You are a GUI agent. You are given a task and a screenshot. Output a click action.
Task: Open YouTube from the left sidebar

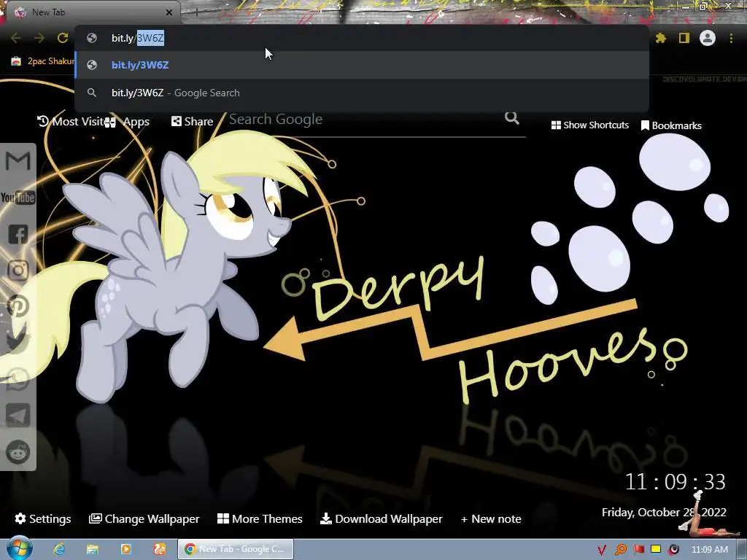(18, 197)
